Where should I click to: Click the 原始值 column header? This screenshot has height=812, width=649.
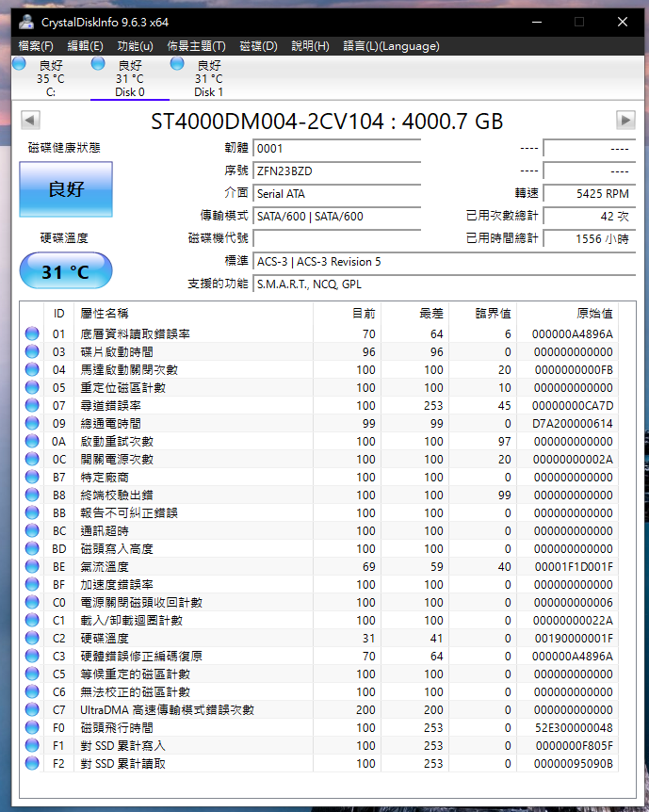[568, 314]
